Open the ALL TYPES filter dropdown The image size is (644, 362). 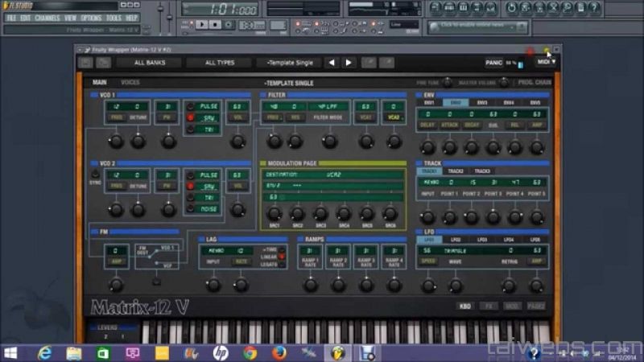tap(219, 62)
